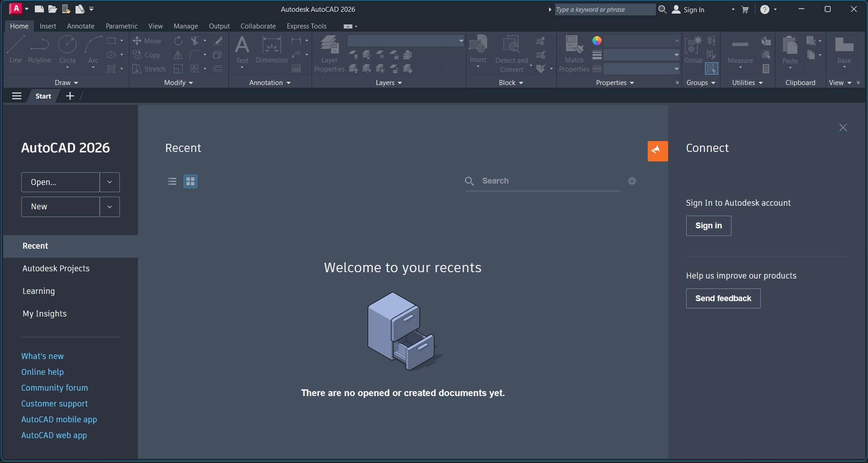Expand the New button dropdown arrow
The height and width of the screenshot is (463, 868).
click(109, 207)
